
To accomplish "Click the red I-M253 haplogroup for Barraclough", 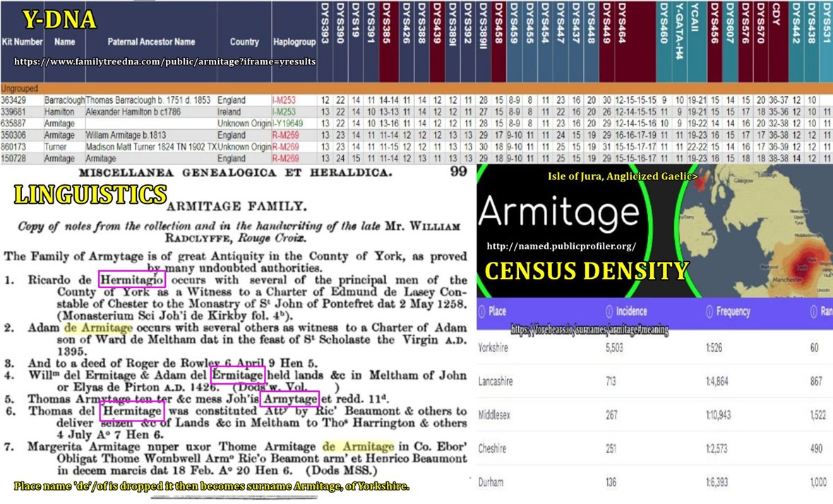I will point(287,101).
